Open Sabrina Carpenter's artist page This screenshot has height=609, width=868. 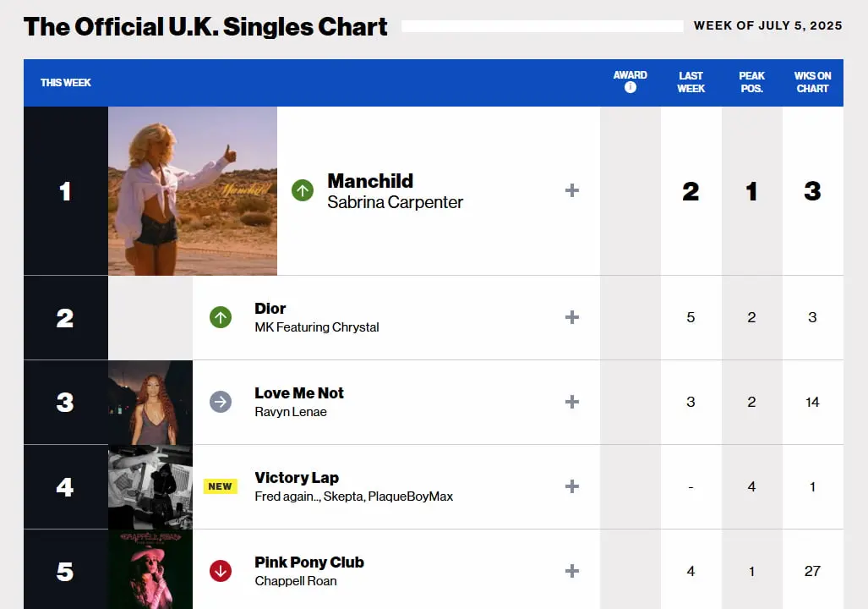point(395,203)
